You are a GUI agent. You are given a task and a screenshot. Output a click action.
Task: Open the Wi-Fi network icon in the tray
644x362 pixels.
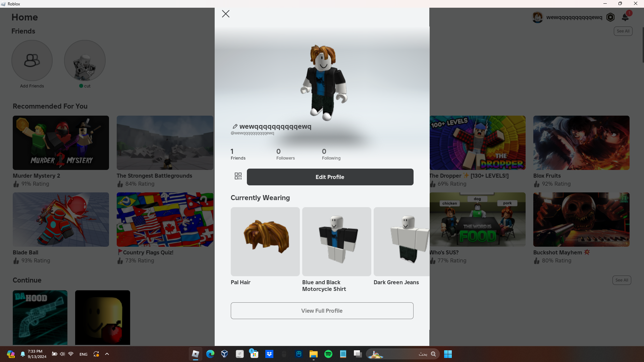click(71, 354)
